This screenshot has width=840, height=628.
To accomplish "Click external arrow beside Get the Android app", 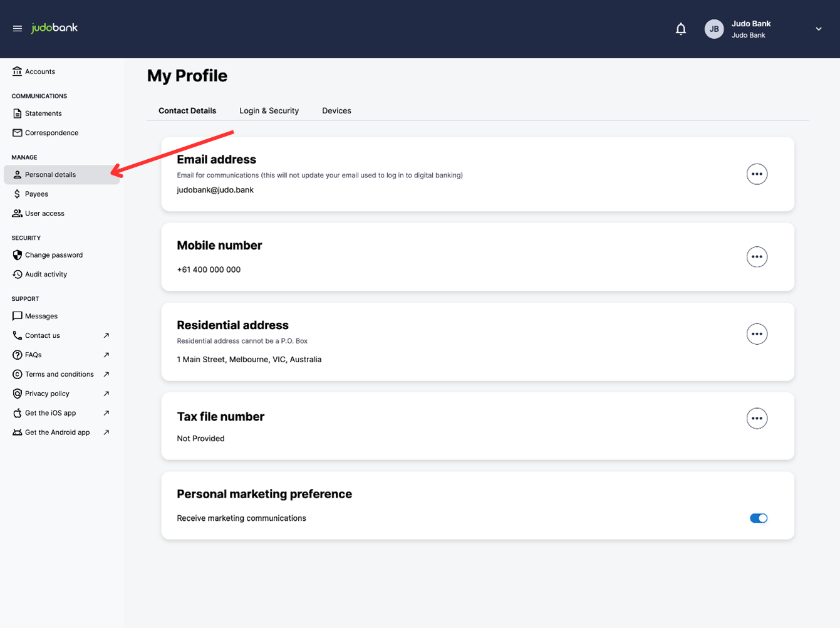I will coord(106,432).
